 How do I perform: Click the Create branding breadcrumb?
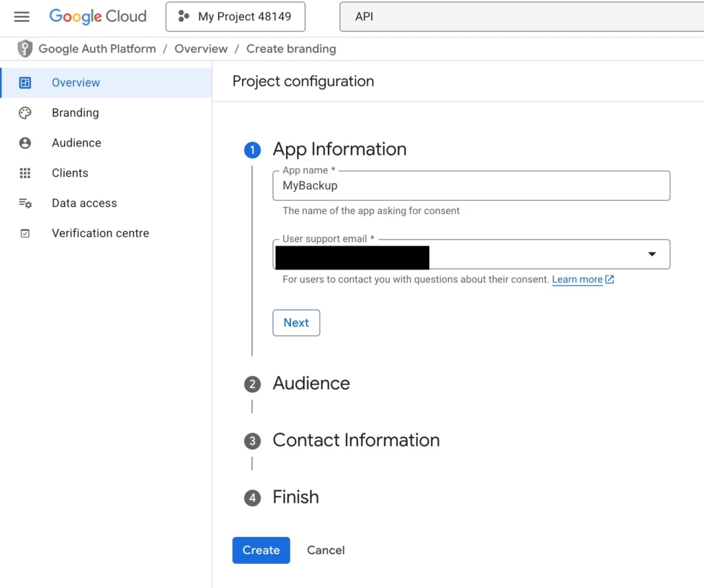291,49
